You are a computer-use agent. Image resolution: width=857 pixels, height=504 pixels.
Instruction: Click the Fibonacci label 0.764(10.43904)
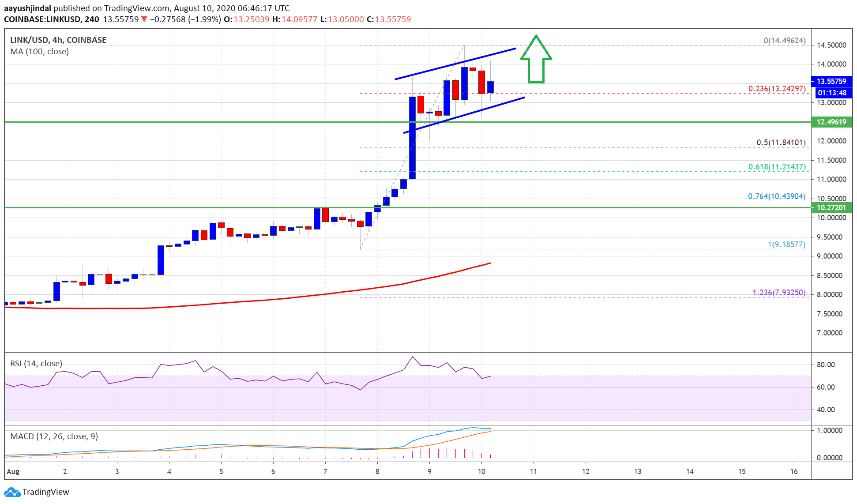point(777,196)
